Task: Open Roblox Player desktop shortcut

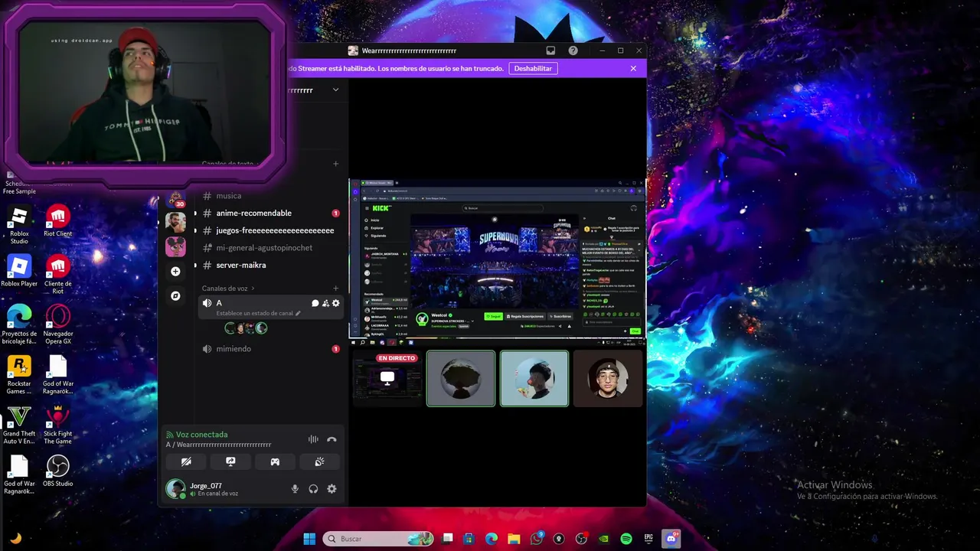Action: 19,272
